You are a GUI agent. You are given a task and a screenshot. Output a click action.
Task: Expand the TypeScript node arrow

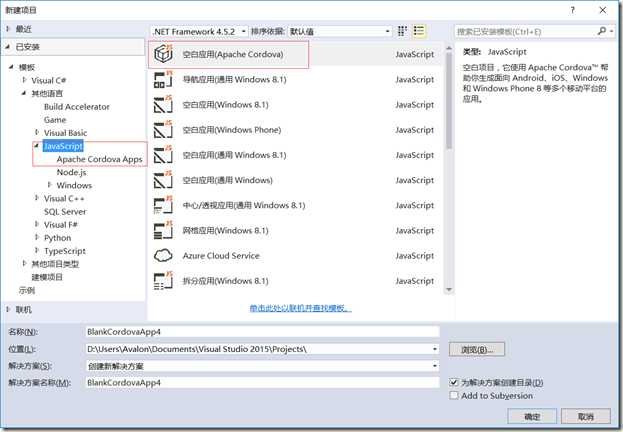pyautogui.click(x=37, y=251)
